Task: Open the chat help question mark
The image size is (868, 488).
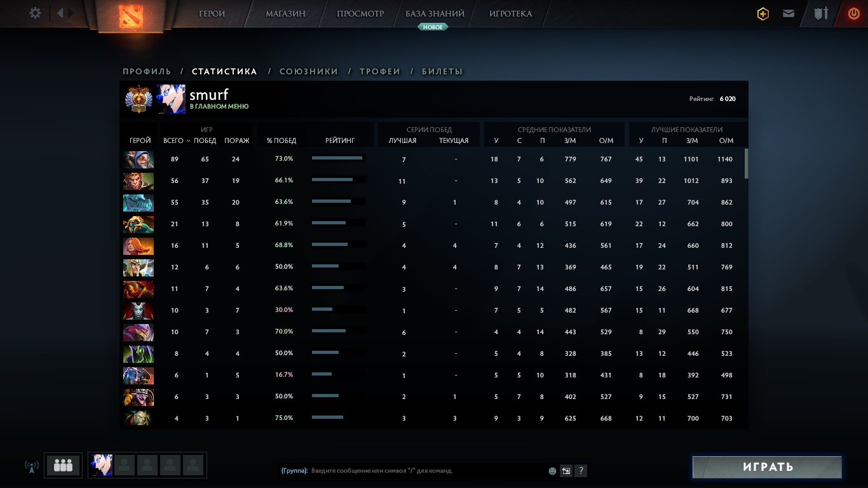Action: tap(581, 471)
